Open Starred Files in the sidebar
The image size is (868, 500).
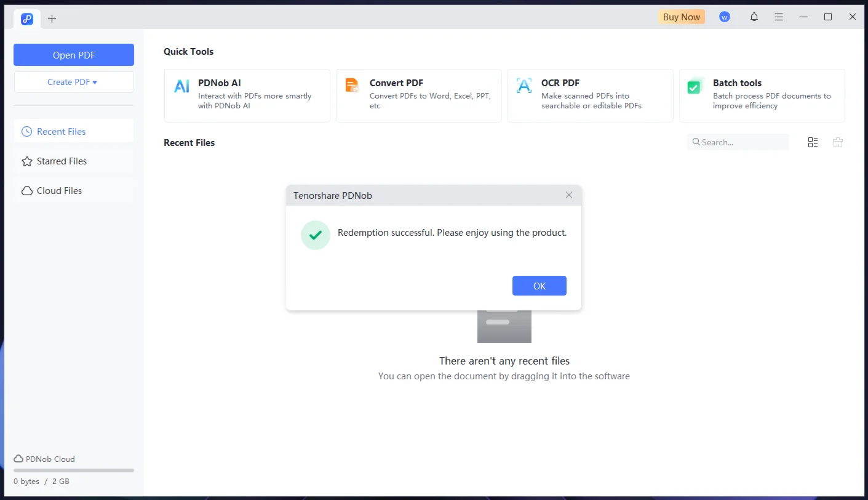[x=74, y=161]
